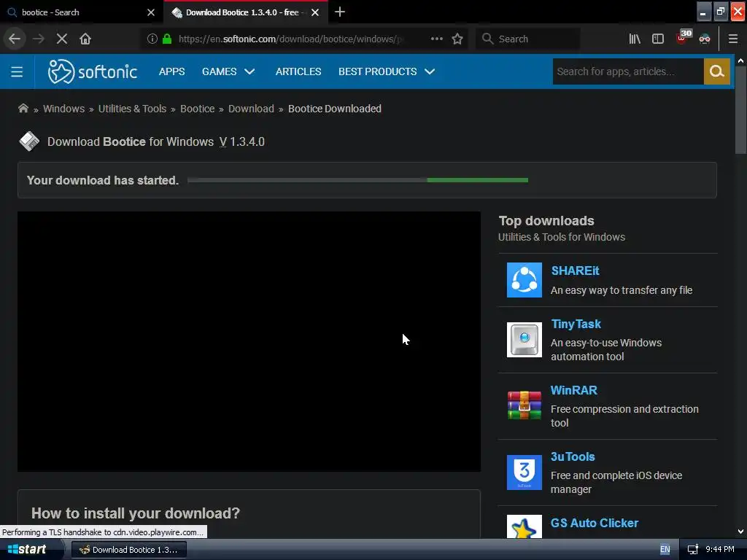Go to Softonic home via breadcrumb house
This screenshot has height=560, width=747.
23,108
